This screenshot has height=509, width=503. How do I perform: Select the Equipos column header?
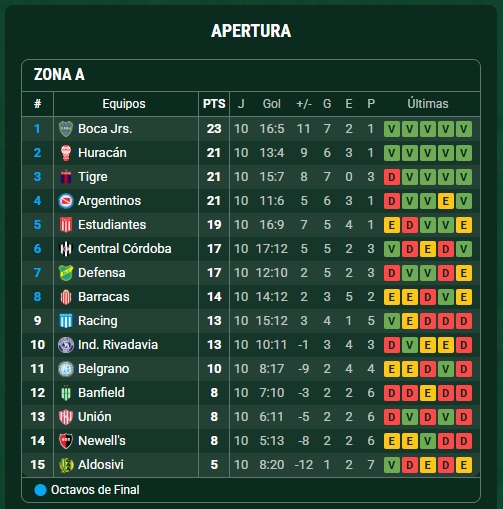click(x=124, y=104)
